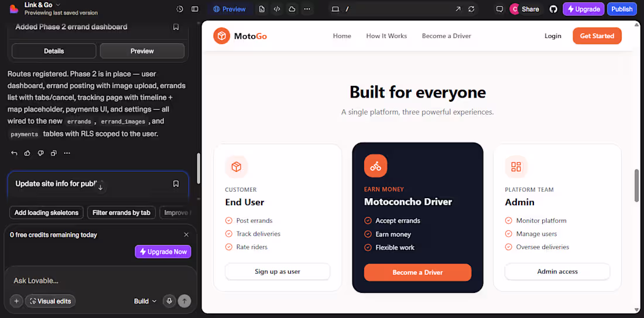The width and height of the screenshot is (644, 318).
Task: Click Upgrade Now button
Action: 163,252
